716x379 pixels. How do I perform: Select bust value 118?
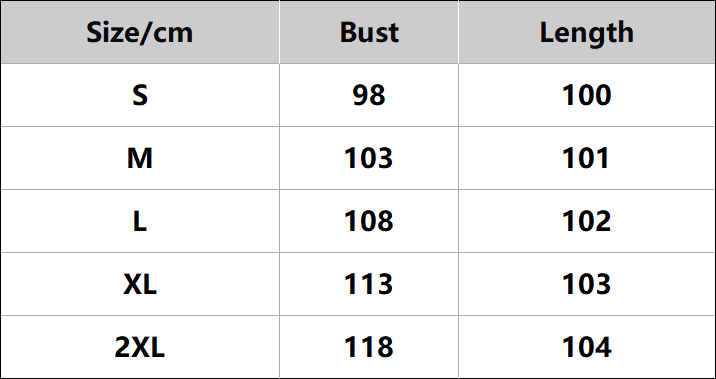pos(369,347)
